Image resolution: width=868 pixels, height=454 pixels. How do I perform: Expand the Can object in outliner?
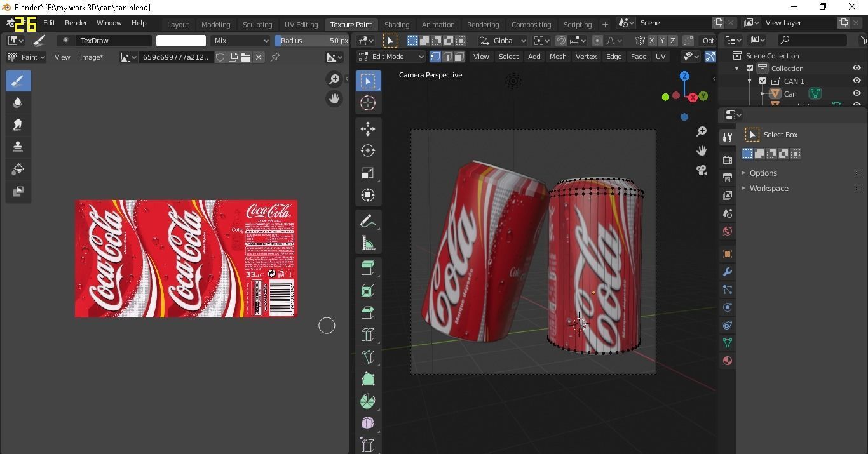pyautogui.click(x=763, y=94)
